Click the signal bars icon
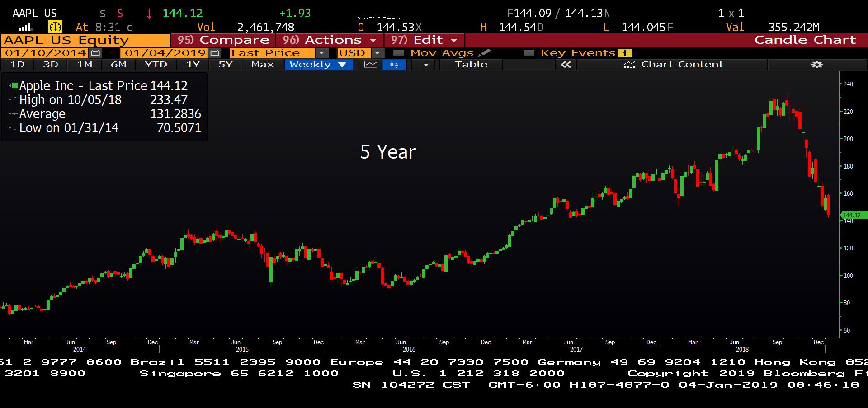Viewport: 868px width, 408px height. pos(26,27)
